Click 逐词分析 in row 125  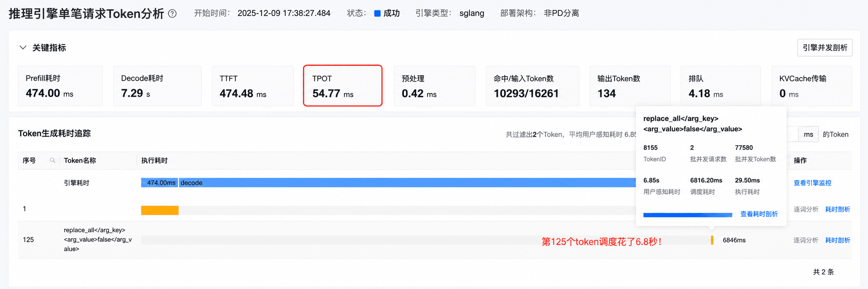pos(806,240)
